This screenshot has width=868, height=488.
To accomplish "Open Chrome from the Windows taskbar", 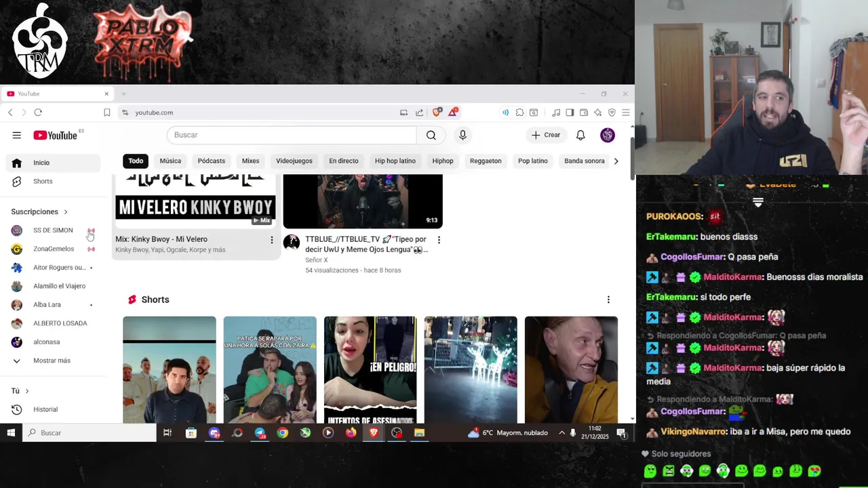I will [x=283, y=432].
